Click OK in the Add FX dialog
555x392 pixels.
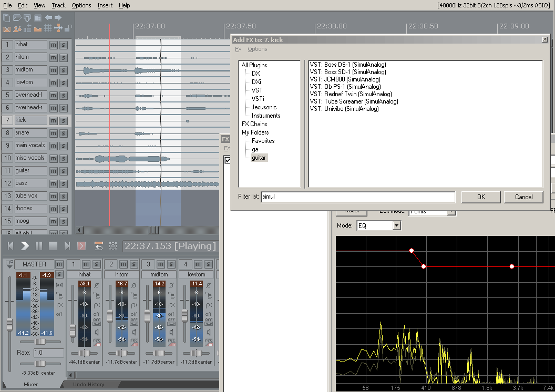(x=481, y=197)
